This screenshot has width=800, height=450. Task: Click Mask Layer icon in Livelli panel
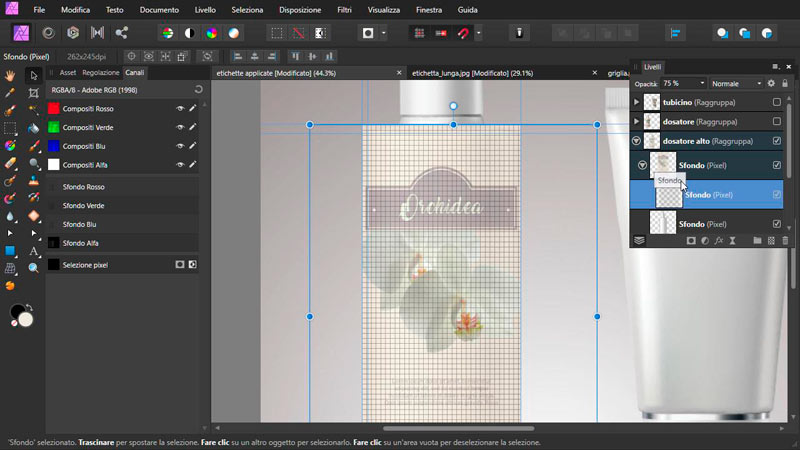click(x=691, y=241)
